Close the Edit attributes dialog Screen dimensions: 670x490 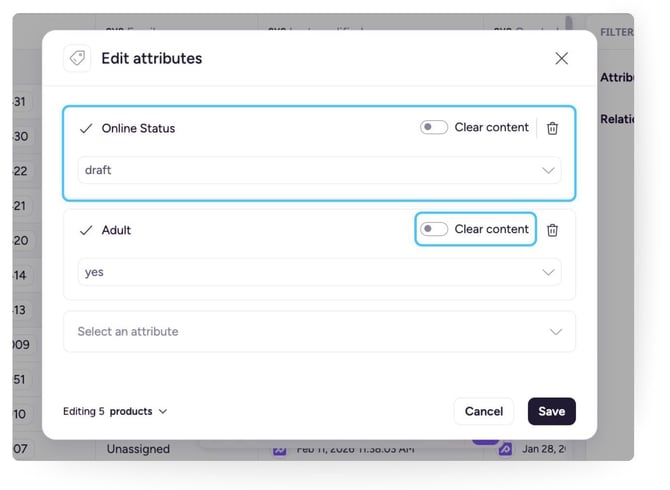point(561,59)
